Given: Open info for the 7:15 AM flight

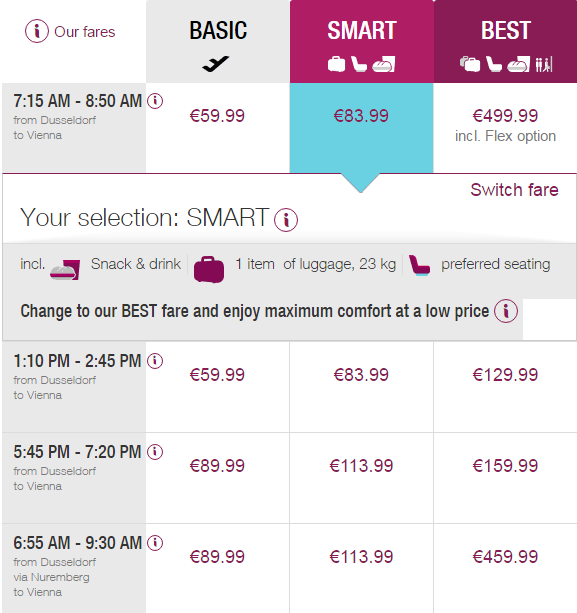Looking at the screenshot, I should click(155, 101).
